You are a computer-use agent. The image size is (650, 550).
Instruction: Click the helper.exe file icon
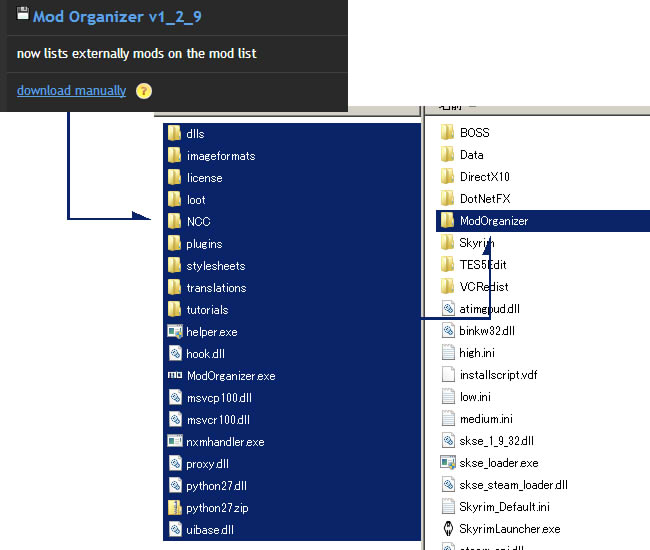(x=175, y=331)
